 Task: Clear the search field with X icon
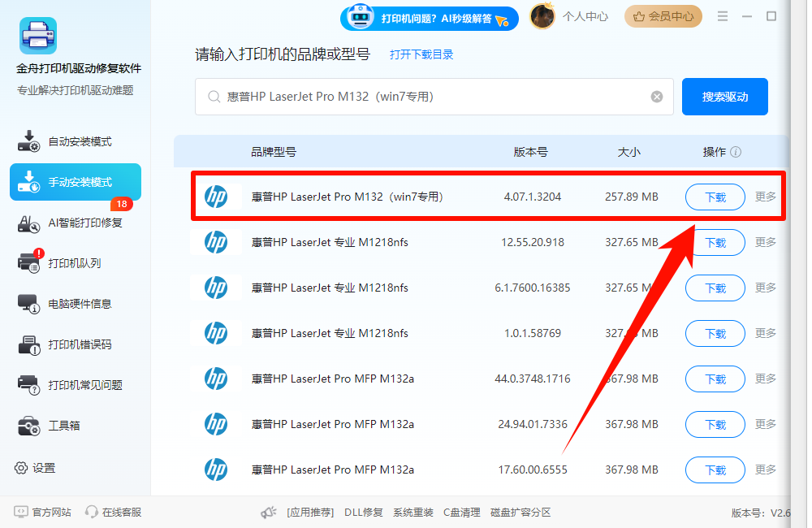(x=657, y=97)
